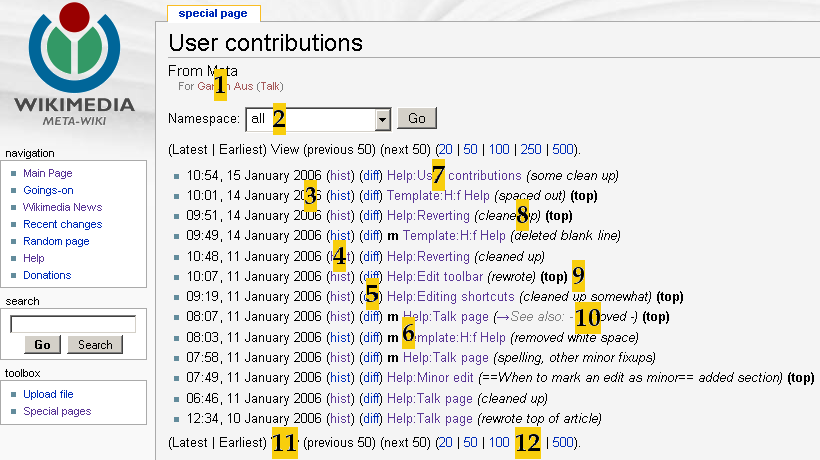This screenshot has width=820, height=460.
Task: Open Template:H:f Help deleted blank line entry
Action: coord(454,236)
